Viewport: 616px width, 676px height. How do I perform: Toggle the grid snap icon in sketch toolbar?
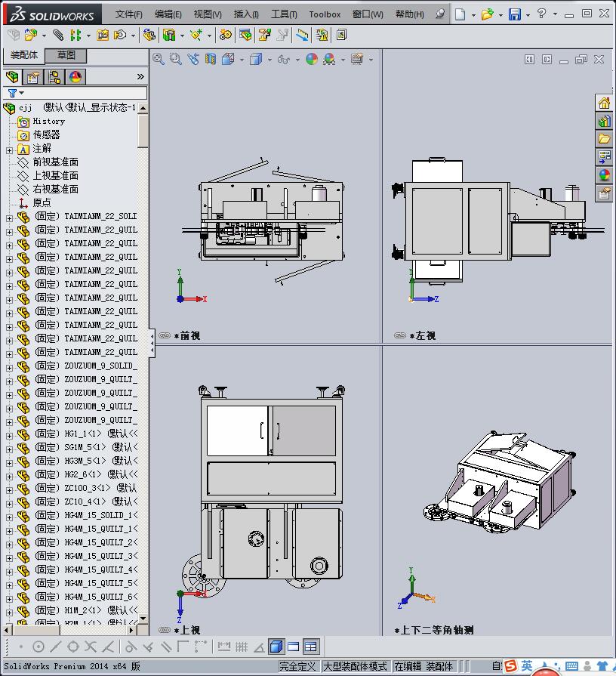pos(242,647)
